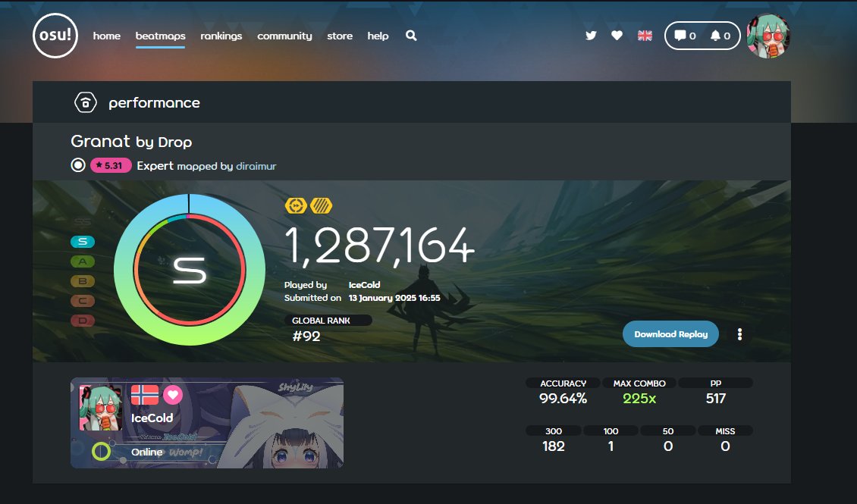The image size is (857, 504).
Task: Open IceCold link next to Played by
Action: [x=364, y=284]
